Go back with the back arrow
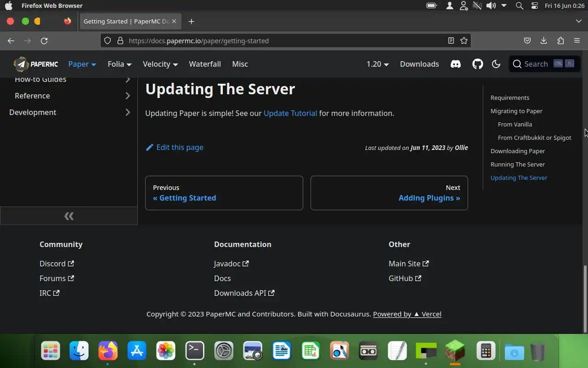 coord(11,40)
